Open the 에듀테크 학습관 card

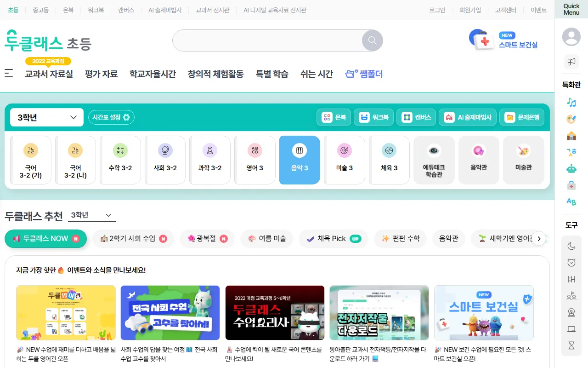tap(434, 160)
